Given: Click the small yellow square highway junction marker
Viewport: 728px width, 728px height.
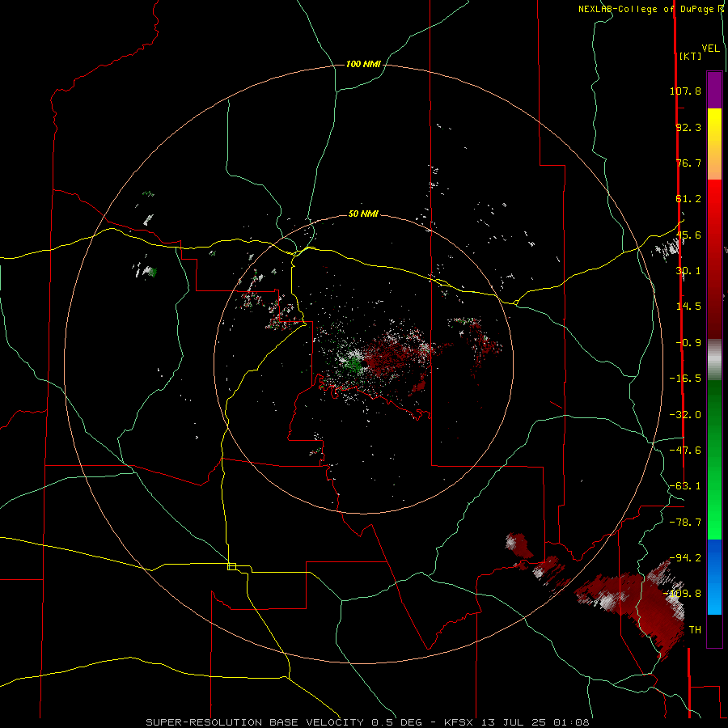Looking at the screenshot, I should (231, 566).
